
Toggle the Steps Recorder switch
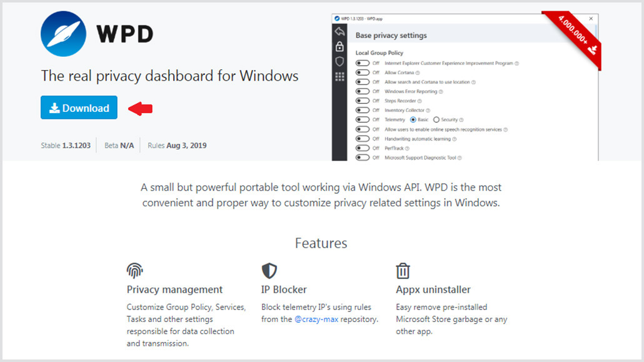362,101
